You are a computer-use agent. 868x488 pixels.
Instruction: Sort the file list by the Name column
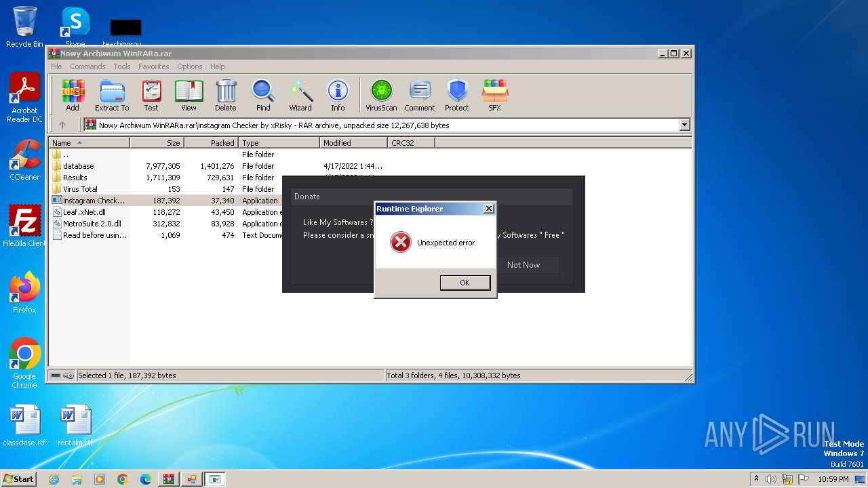(90, 143)
